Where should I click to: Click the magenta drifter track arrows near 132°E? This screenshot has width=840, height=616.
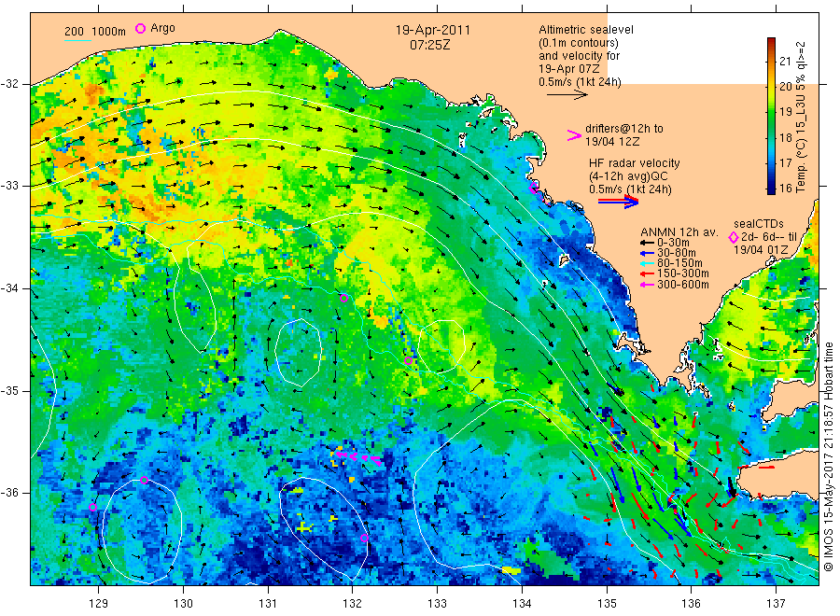[x=357, y=457]
